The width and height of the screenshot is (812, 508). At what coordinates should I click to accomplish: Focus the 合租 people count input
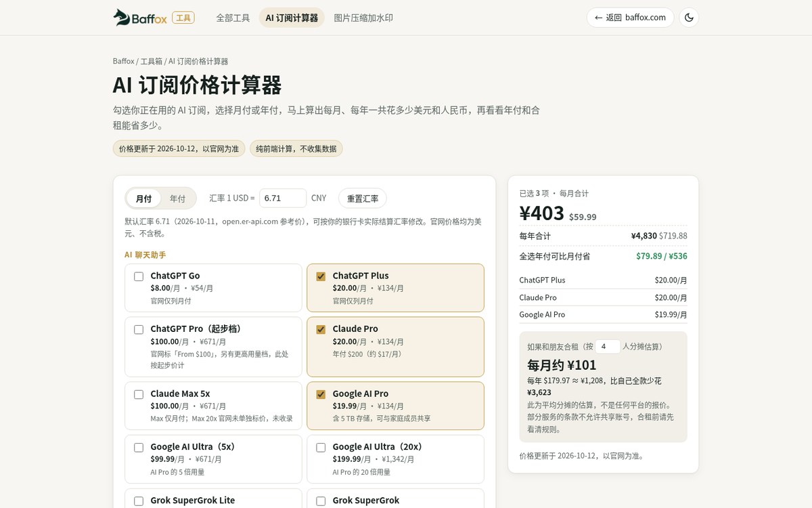point(608,346)
